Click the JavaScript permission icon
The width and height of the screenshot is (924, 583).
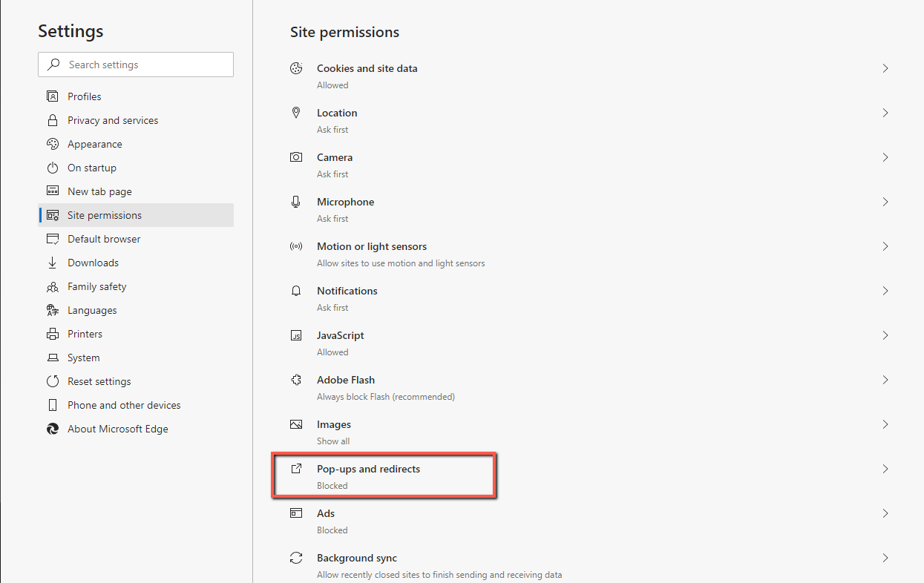point(296,335)
